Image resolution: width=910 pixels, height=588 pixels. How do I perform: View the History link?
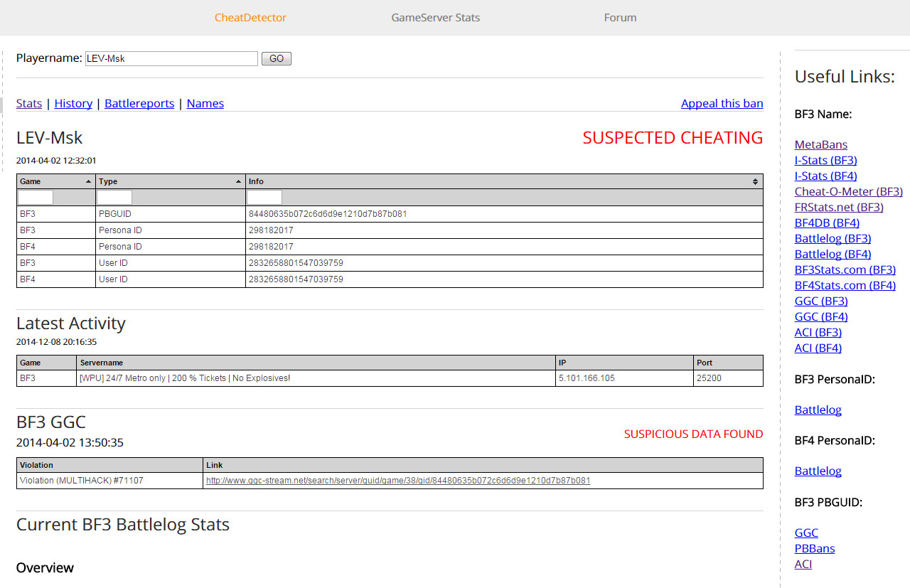pos(73,103)
